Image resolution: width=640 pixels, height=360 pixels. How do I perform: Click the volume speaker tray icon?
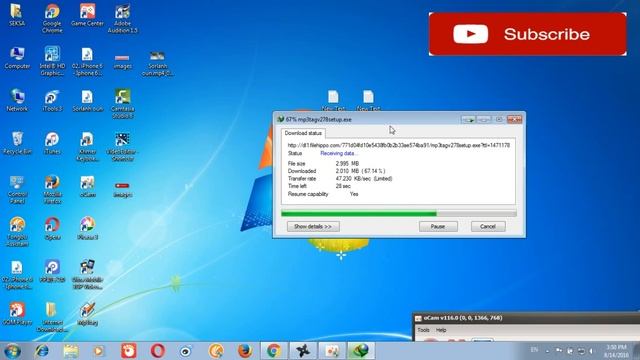(591, 351)
